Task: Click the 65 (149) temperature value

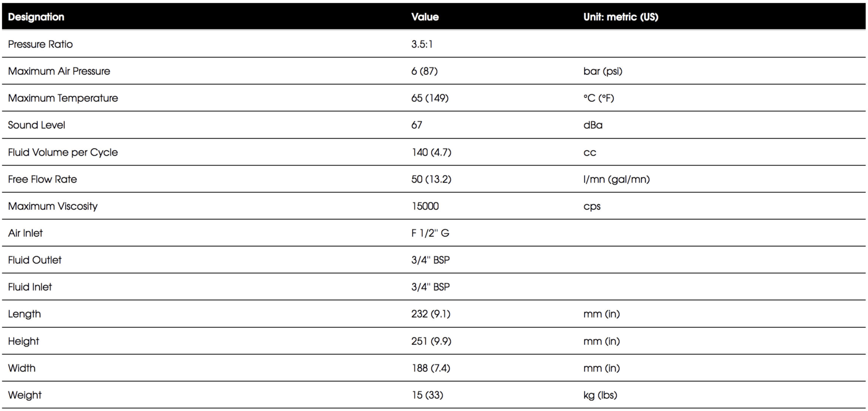Action: point(430,98)
